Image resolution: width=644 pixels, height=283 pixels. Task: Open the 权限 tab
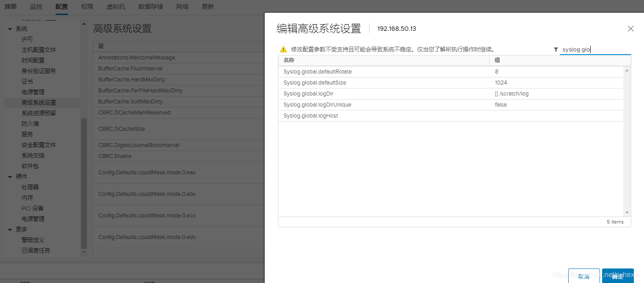pos(87,7)
